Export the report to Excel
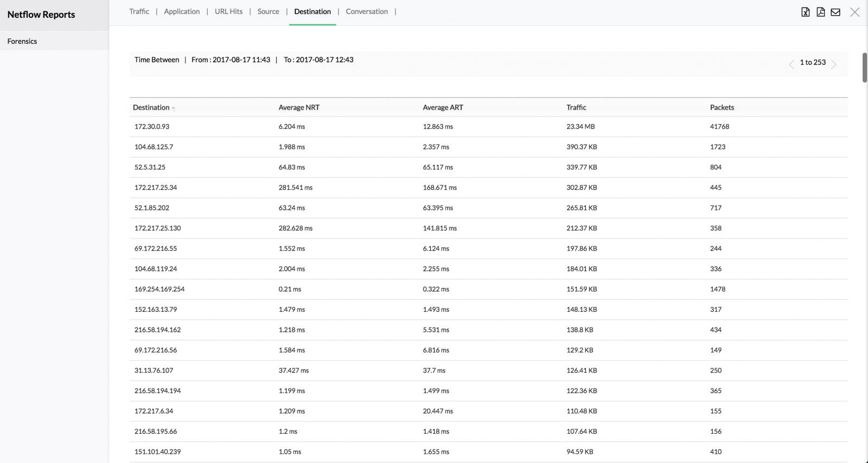Viewport: 868px width, 463px height. tap(806, 12)
